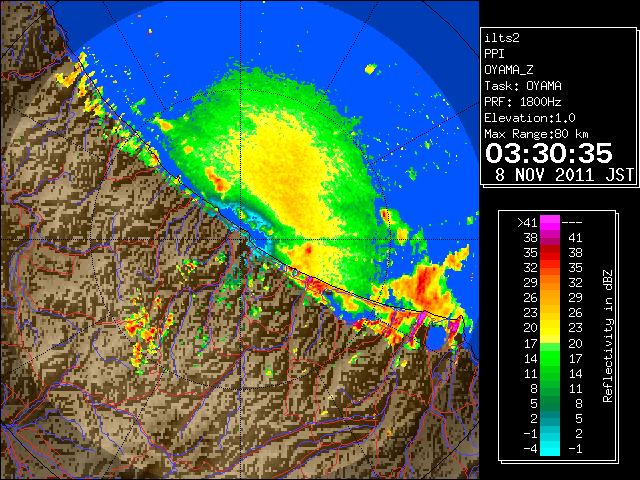Click the '>41' legend value
This screenshot has width=640, height=480.
[527, 222]
